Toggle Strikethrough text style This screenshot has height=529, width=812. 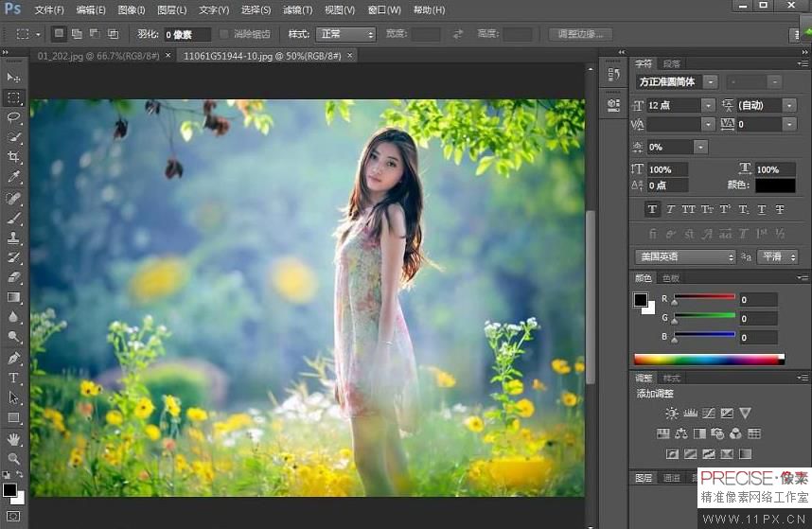780,209
